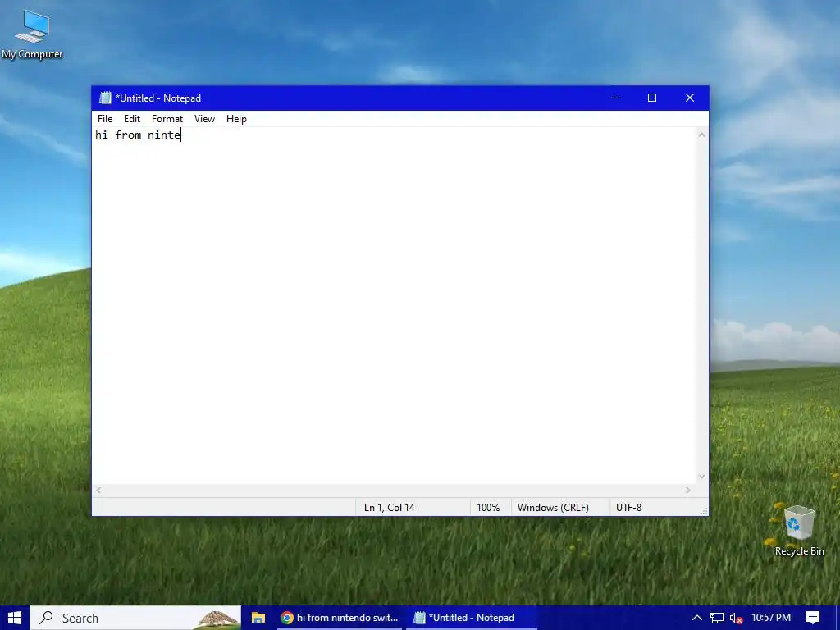Click the Untitled - Notepad taskbar button
The image size is (840, 630).
[472, 618]
